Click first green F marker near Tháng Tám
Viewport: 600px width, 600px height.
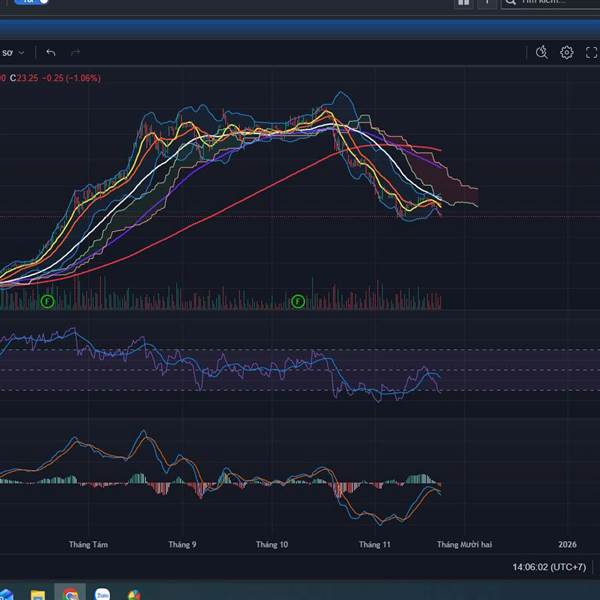tap(47, 301)
